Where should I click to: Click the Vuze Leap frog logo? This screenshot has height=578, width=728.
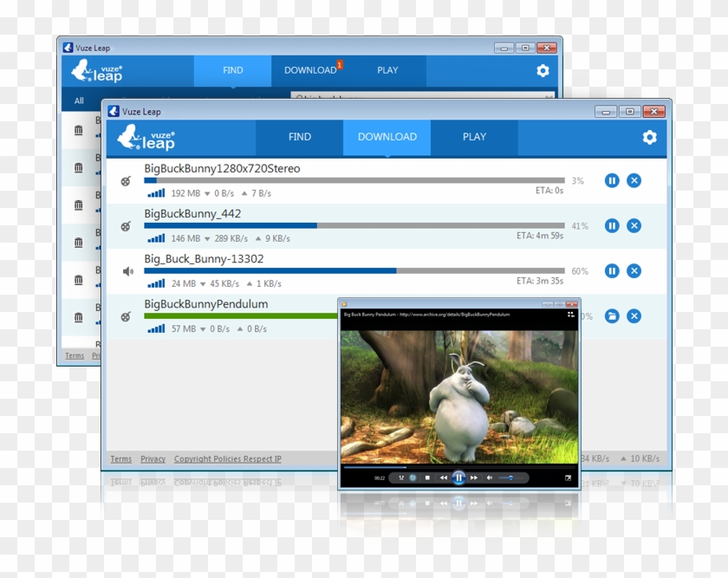(146, 137)
